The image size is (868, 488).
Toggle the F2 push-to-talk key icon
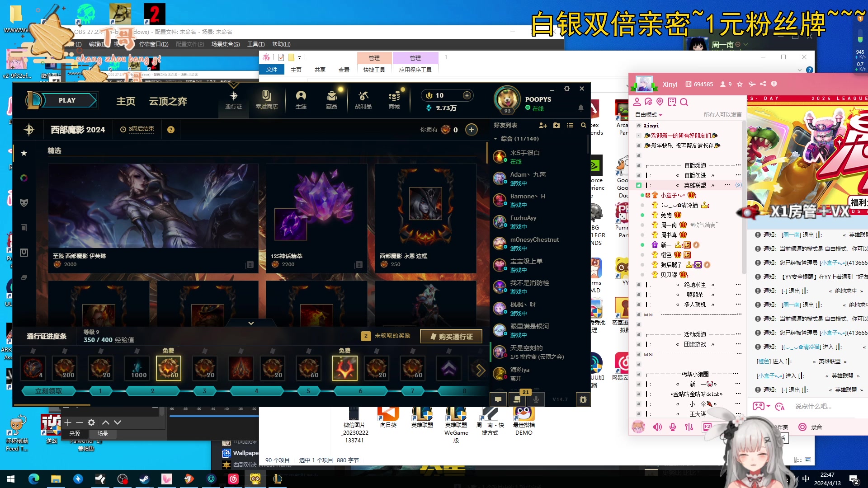(x=707, y=427)
